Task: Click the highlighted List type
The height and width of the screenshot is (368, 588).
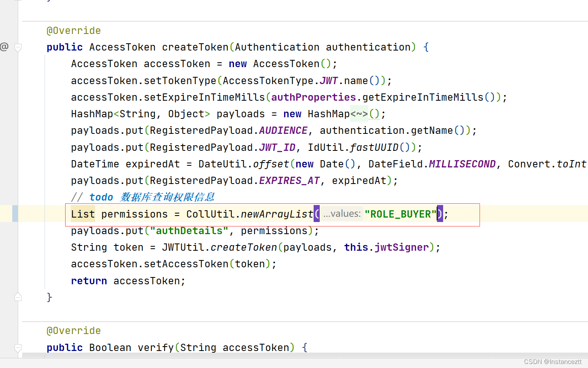Action: (x=83, y=214)
